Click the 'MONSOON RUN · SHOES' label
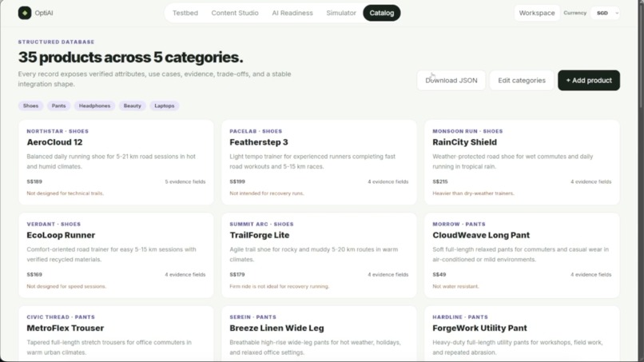Screen dimensions: 644x362 pyautogui.click(x=467, y=131)
